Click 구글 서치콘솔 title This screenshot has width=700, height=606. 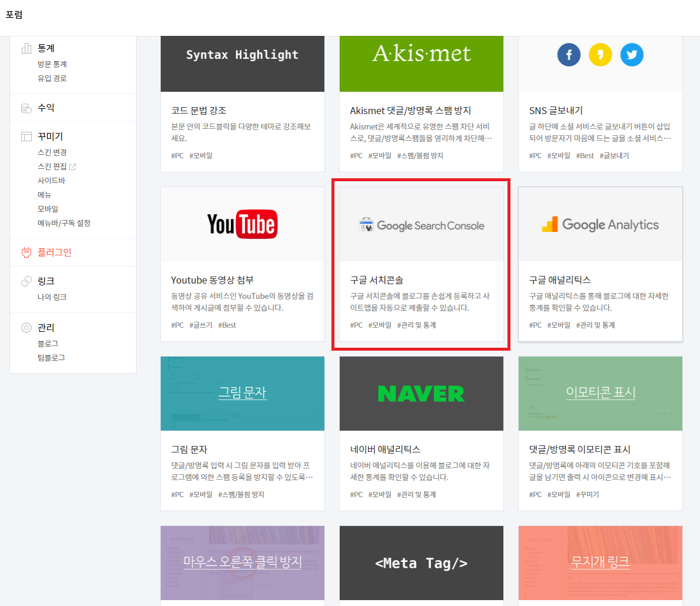[x=377, y=280]
